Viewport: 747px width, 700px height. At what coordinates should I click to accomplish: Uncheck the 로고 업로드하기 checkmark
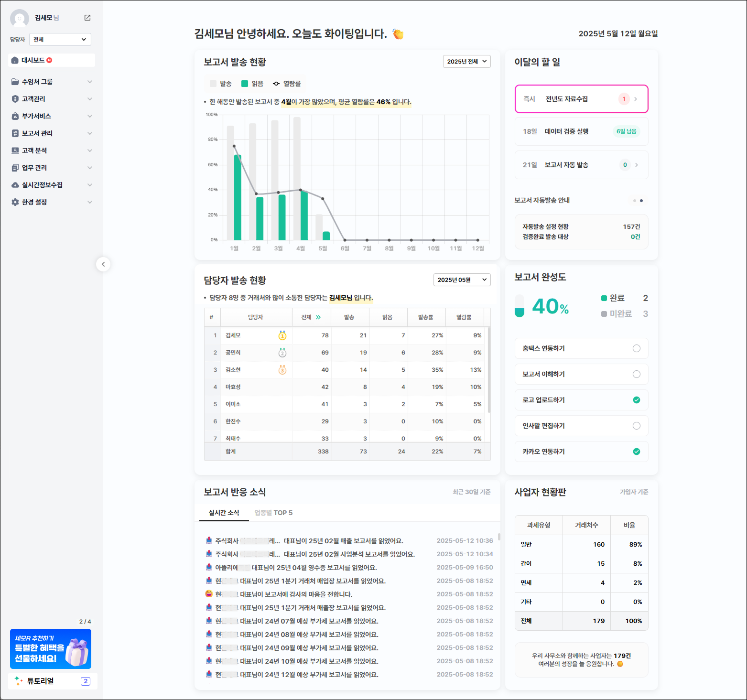pyautogui.click(x=636, y=400)
